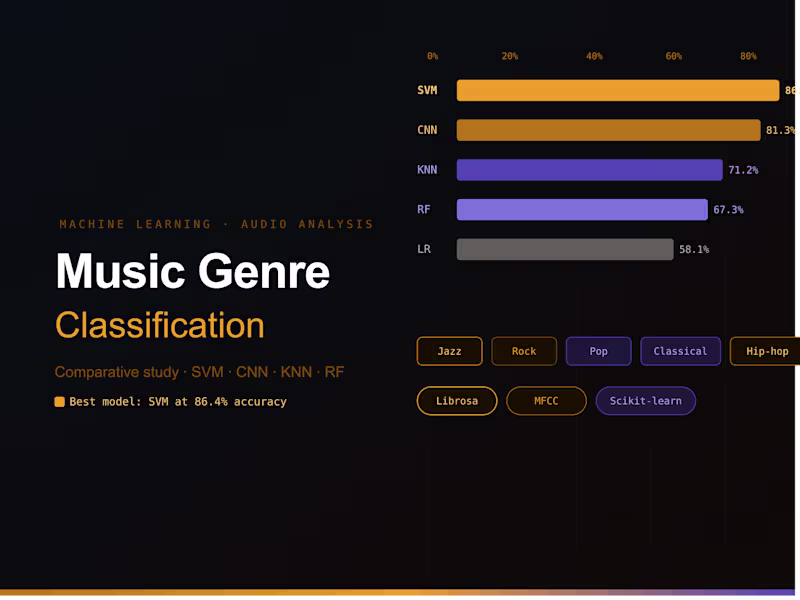Click the SVM row label
800x600 pixels.
[x=427, y=90]
